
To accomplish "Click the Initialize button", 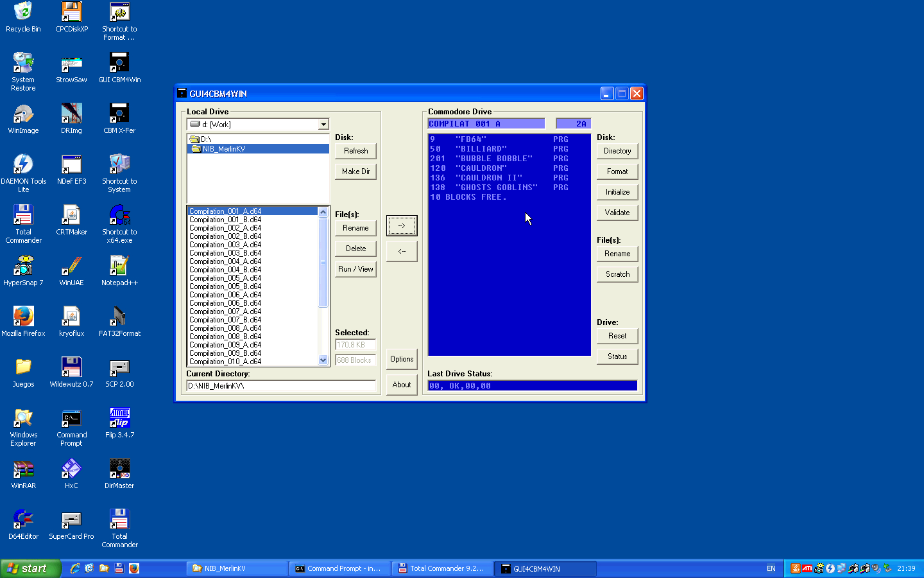I will point(617,192).
